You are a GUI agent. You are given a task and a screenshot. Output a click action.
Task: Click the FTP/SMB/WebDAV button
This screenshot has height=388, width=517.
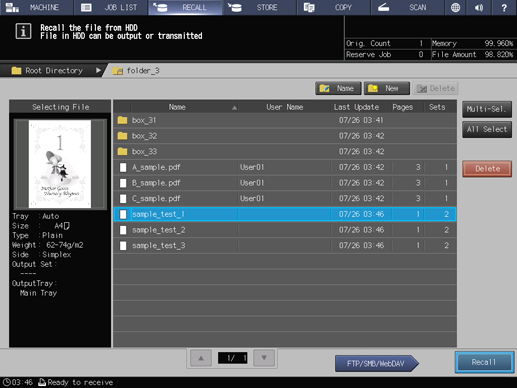[x=377, y=363]
